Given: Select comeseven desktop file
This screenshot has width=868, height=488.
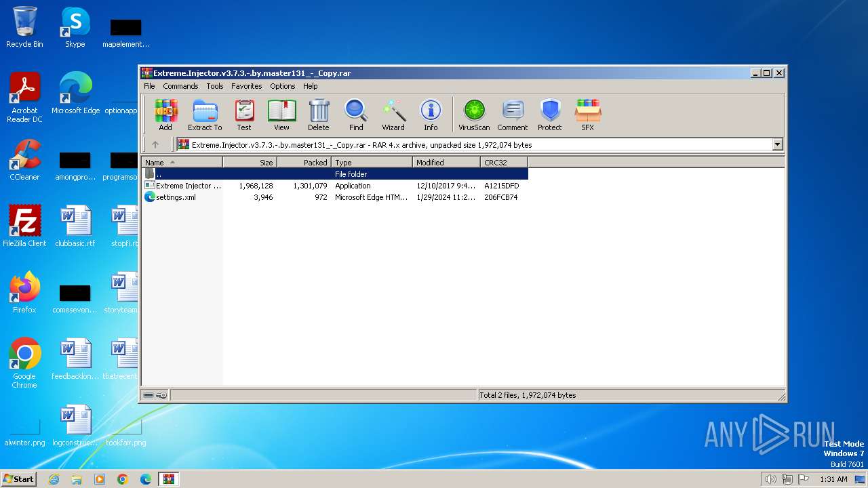Looking at the screenshot, I should [x=75, y=298].
